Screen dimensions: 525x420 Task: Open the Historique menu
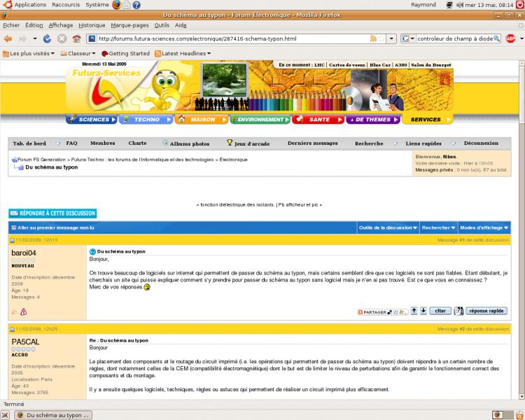click(x=92, y=25)
